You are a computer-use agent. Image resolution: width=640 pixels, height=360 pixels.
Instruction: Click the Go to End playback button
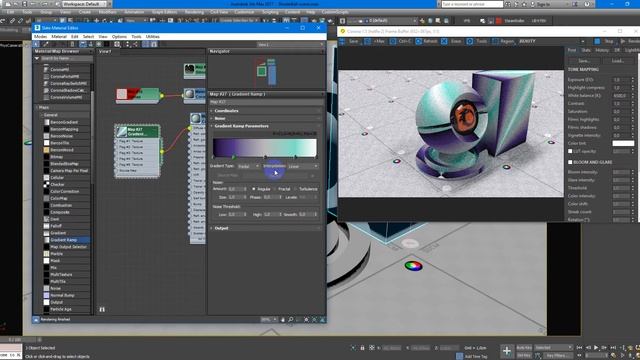[x=613, y=348]
